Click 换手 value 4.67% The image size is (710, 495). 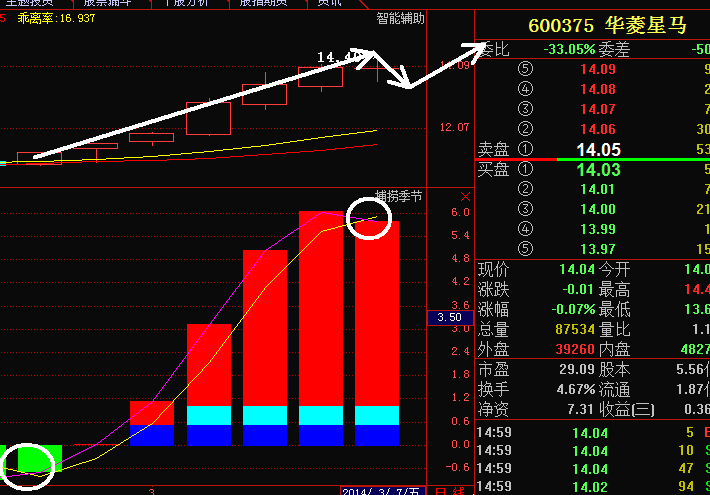pos(576,389)
